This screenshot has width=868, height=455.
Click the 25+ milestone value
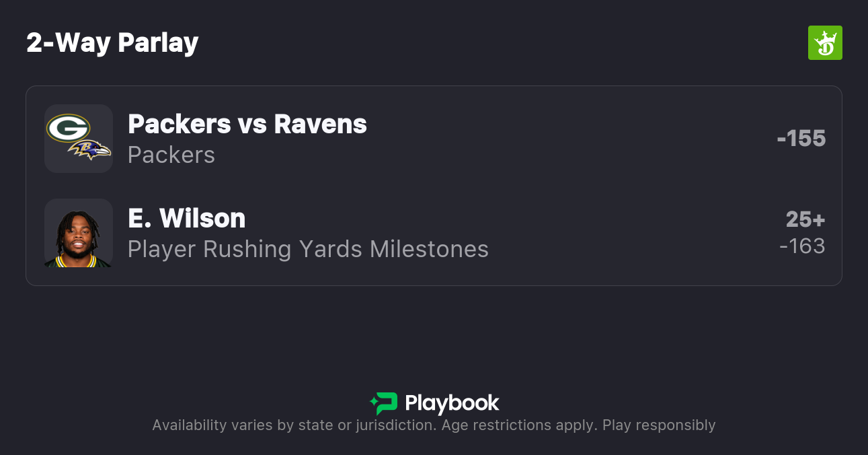pos(805,219)
